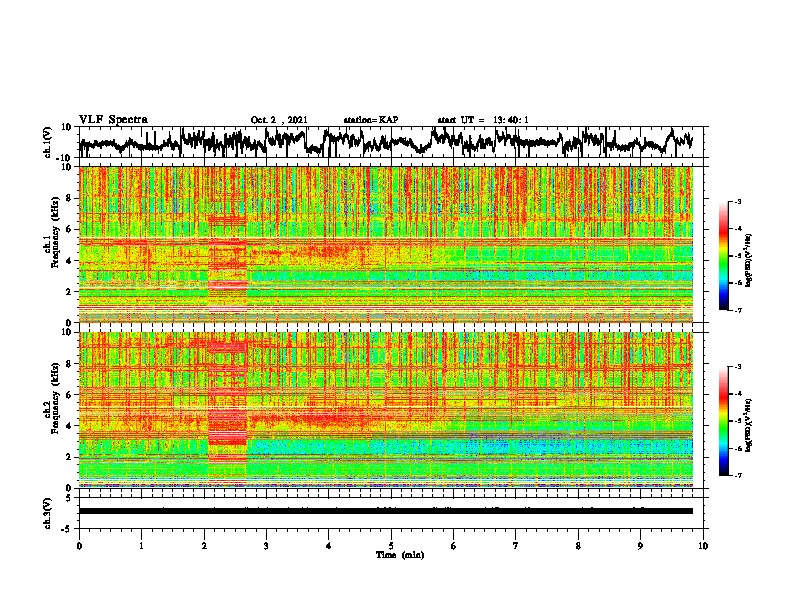The image size is (792, 612).
Task: Click time axis tick label "10"
Action: coord(703,546)
